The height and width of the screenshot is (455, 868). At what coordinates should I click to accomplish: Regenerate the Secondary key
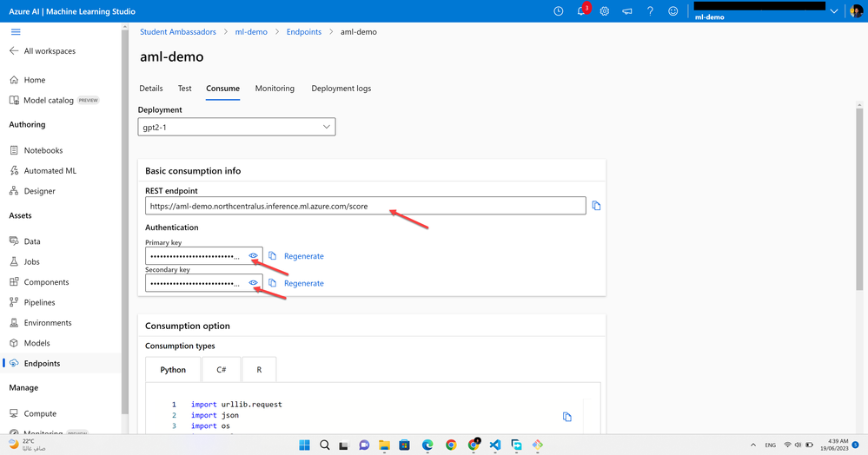(x=304, y=283)
